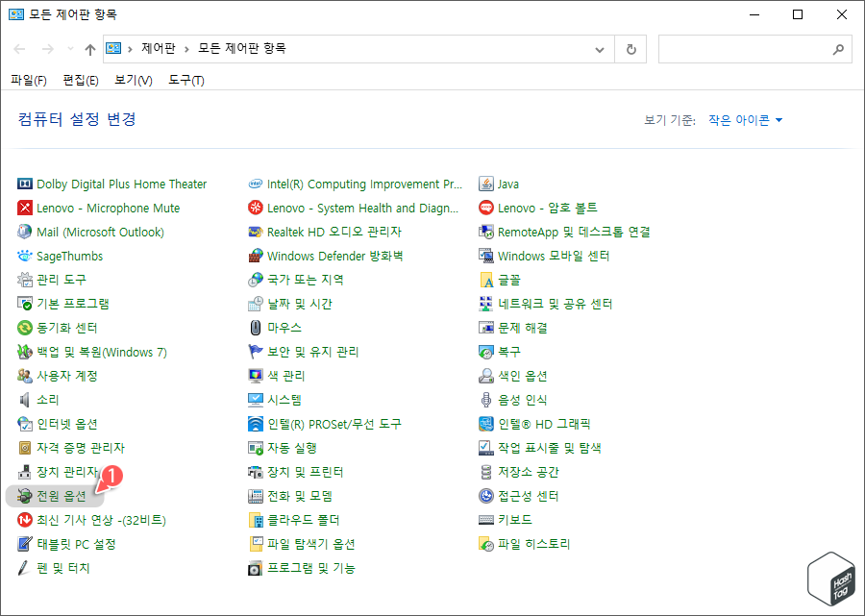The image size is (865, 616).
Task: Open the Lenovo - 암호 볼트 link
Action: [547, 208]
